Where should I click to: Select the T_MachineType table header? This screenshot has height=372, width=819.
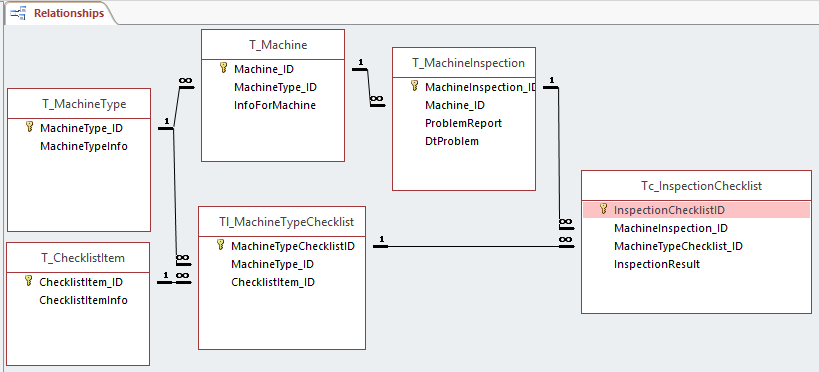tap(79, 103)
